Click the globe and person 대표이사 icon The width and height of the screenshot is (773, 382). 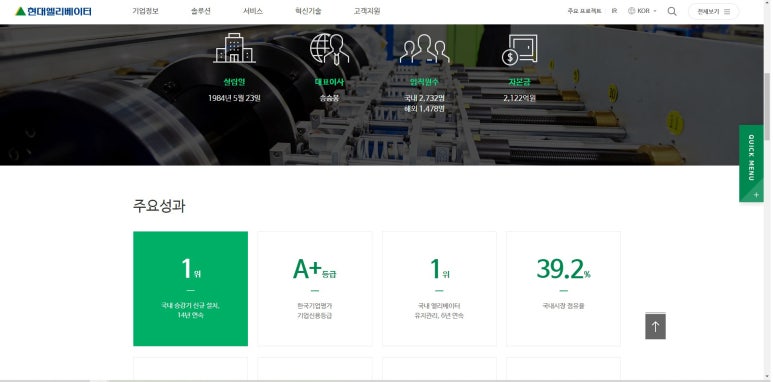pyautogui.click(x=329, y=49)
